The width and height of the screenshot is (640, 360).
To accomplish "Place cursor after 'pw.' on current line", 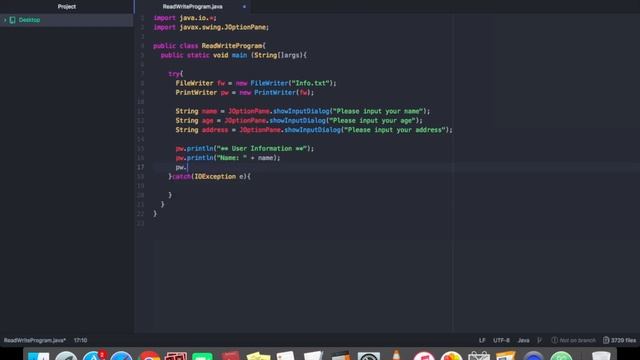I will [187, 167].
